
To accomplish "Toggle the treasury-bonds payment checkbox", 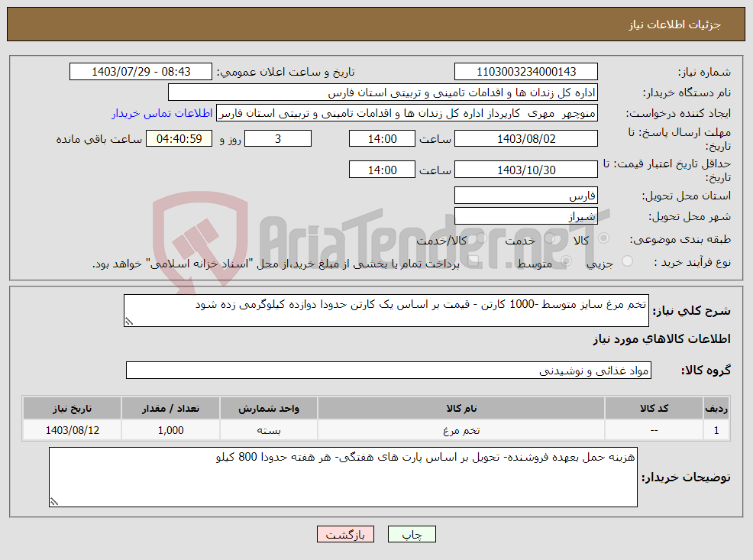I will click(x=473, y=261).
